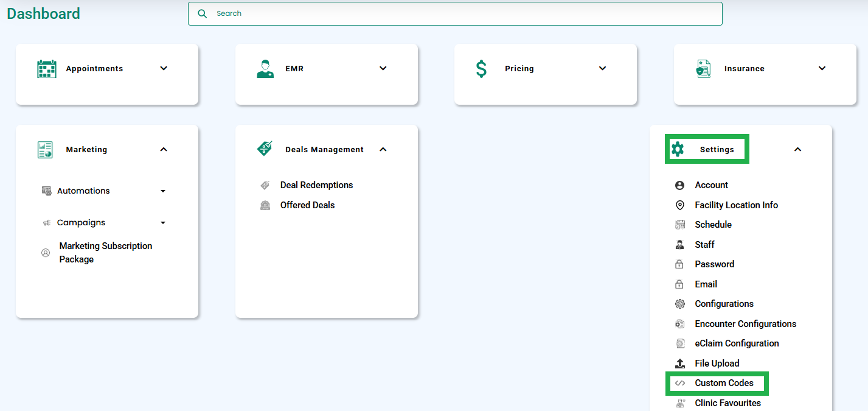The width and height of the screenshot is (868, 411).
Task: Open the Staff settings link
Action: (705, 245)
